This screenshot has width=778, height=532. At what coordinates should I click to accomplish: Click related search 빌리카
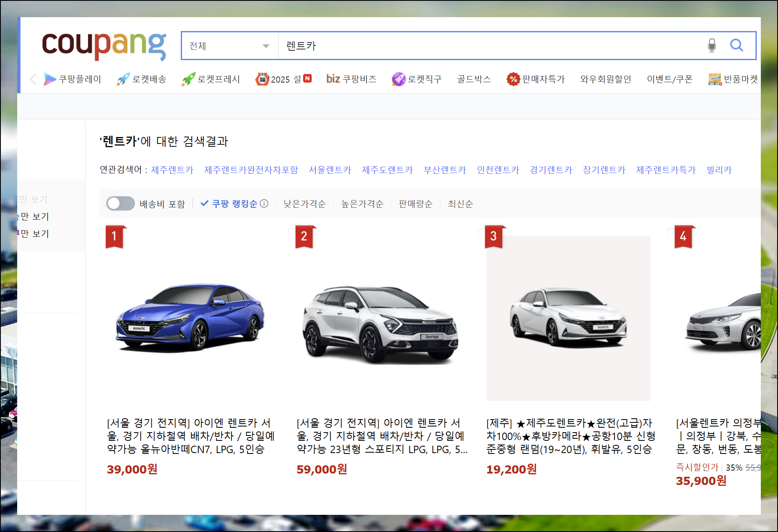pyautogui.click(x=719, y=170)
